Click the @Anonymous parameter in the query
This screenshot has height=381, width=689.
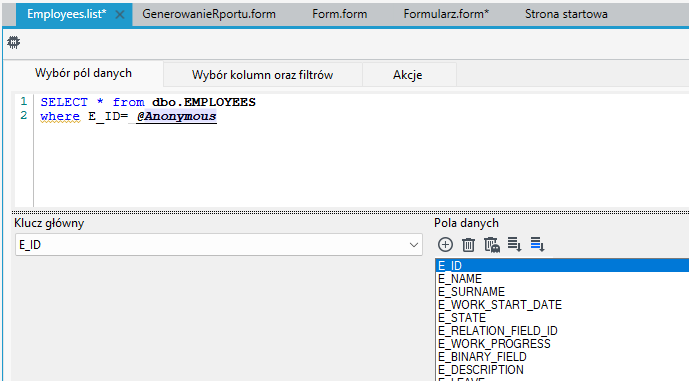click(x=176, y=116)
